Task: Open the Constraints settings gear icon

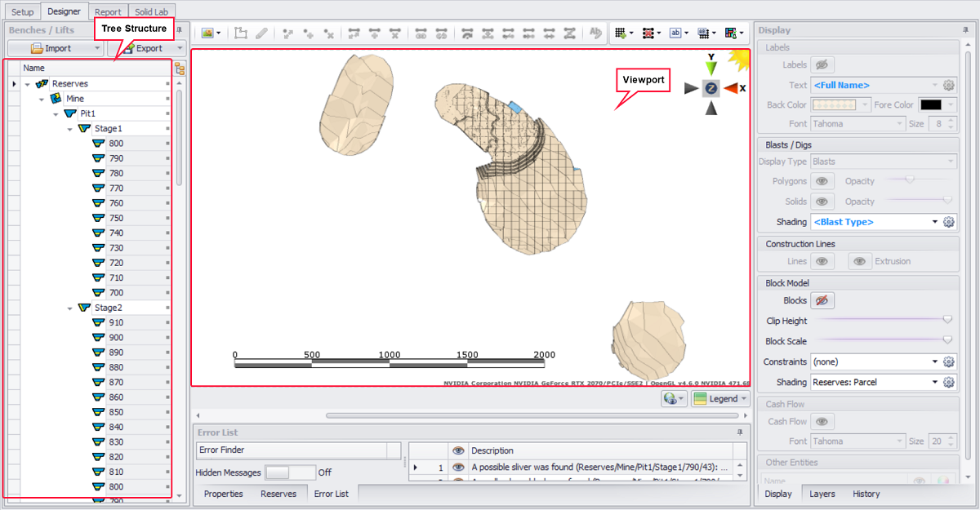Action: click(948, 361)
